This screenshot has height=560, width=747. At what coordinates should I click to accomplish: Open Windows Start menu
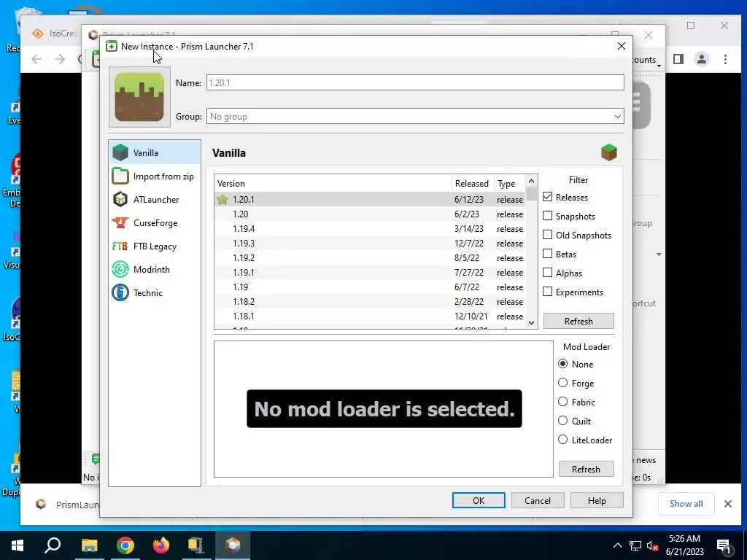18,545
